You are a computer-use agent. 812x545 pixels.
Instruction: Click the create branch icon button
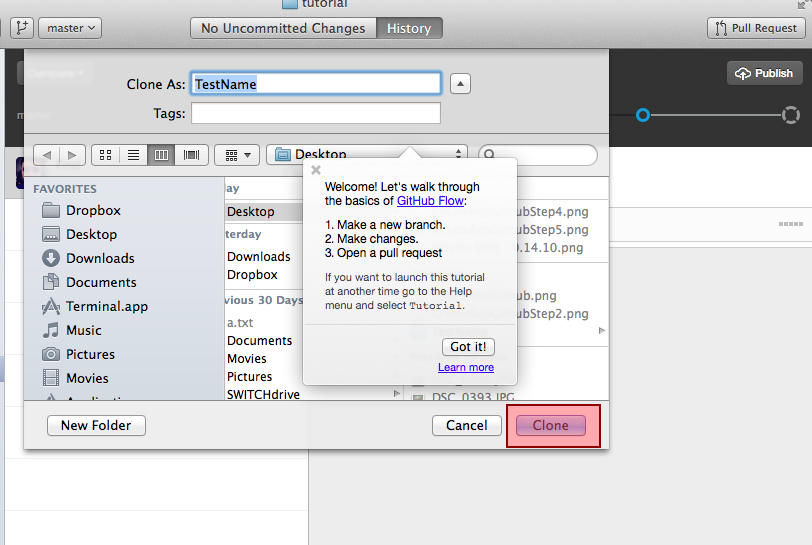tap(22, 28)
